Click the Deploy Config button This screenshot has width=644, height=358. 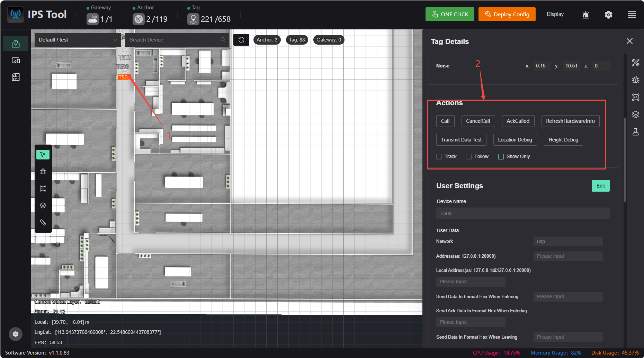[507, 14]
